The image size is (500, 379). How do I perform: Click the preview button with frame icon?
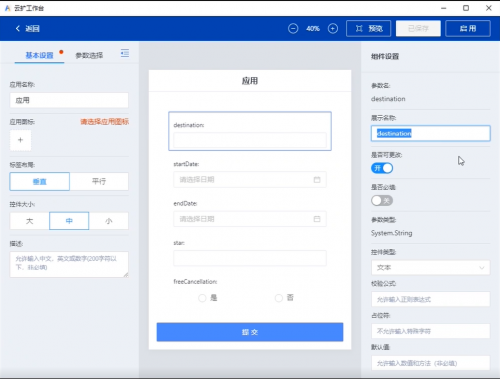coord(368,28)
